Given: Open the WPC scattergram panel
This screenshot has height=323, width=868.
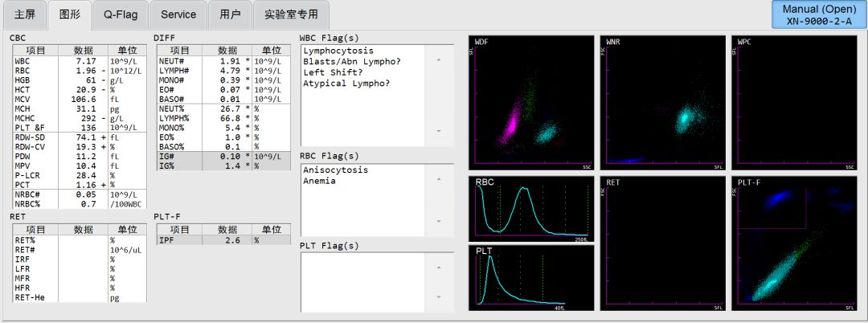Looking at the screenshot, I should click(794, 103).
